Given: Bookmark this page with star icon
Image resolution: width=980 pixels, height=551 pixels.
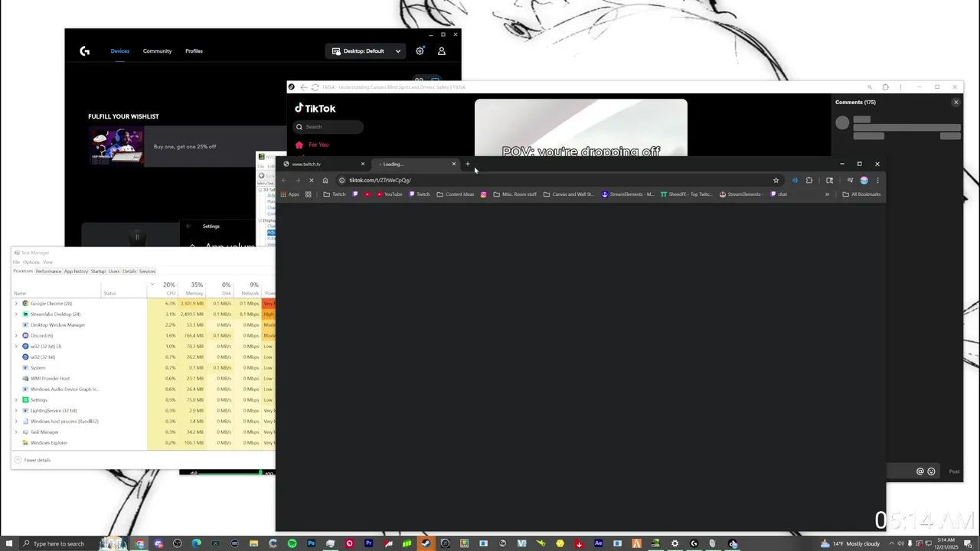Looking at the screenshot, I should point(776,180).
